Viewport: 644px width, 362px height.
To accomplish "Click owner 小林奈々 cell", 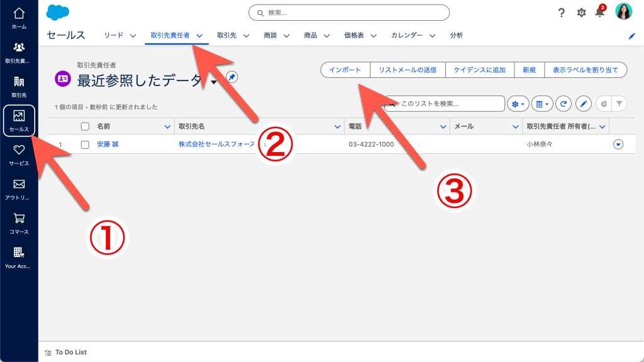I will tap(540, 145).
